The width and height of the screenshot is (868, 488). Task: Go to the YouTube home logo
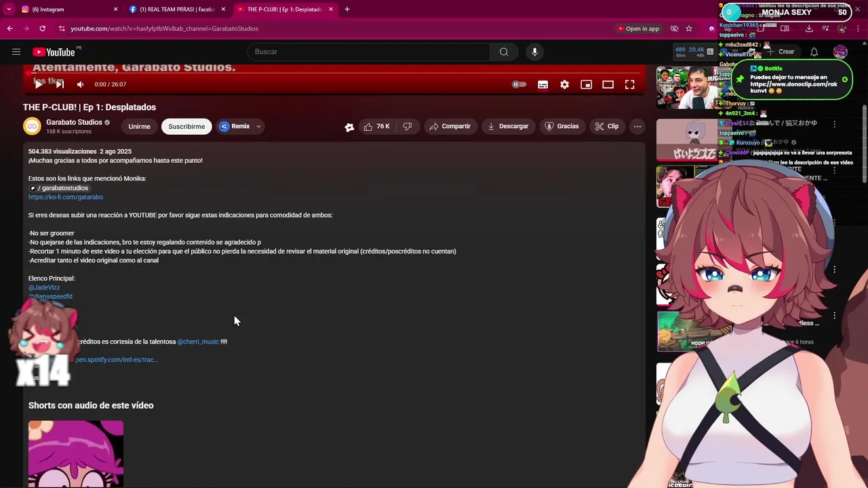[54, 52]
